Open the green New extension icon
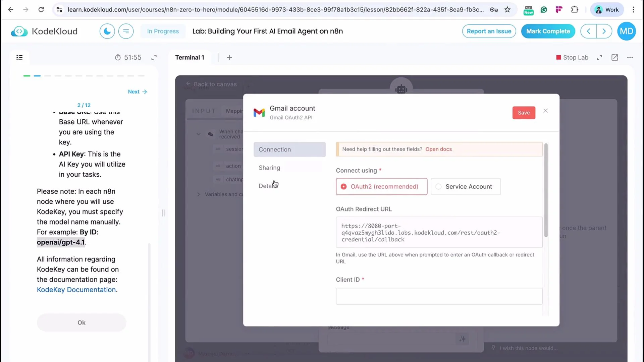The width and height of the screenshot is (644, 362). tap(528, 10)
